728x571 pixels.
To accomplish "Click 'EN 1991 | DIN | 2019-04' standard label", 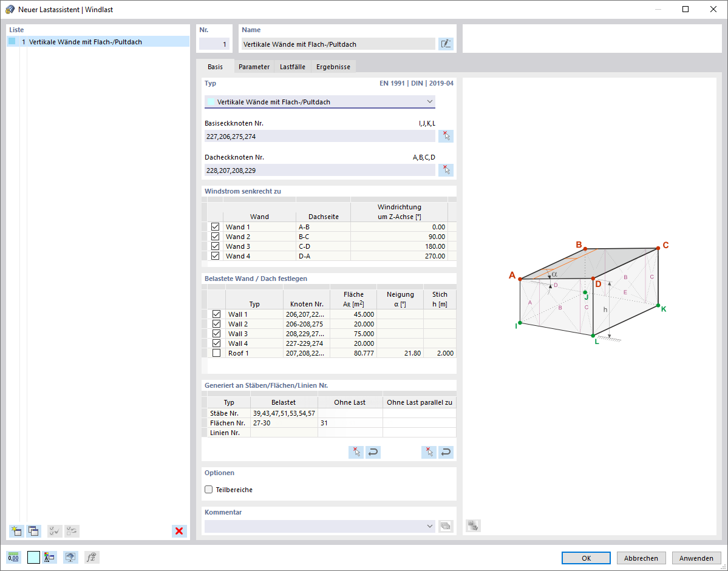I will coord(417,84).
